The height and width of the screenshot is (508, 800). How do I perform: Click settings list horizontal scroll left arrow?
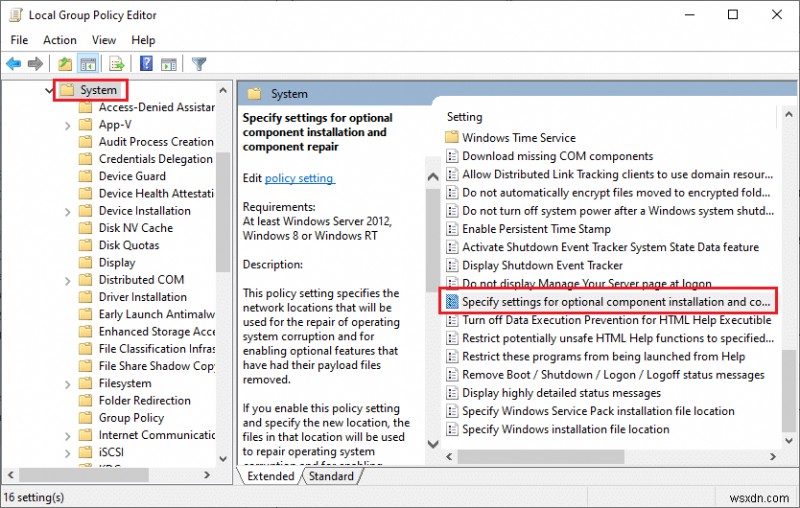tap(449, 456)
